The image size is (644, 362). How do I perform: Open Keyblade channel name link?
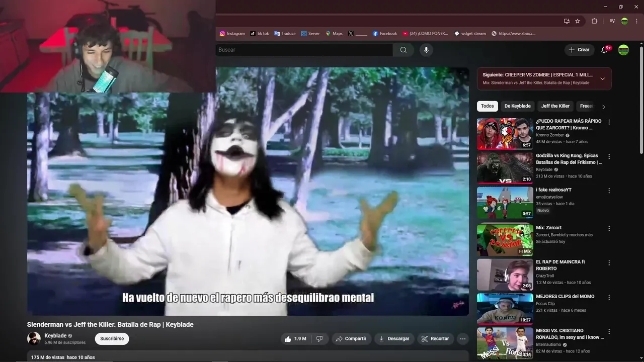55,336
